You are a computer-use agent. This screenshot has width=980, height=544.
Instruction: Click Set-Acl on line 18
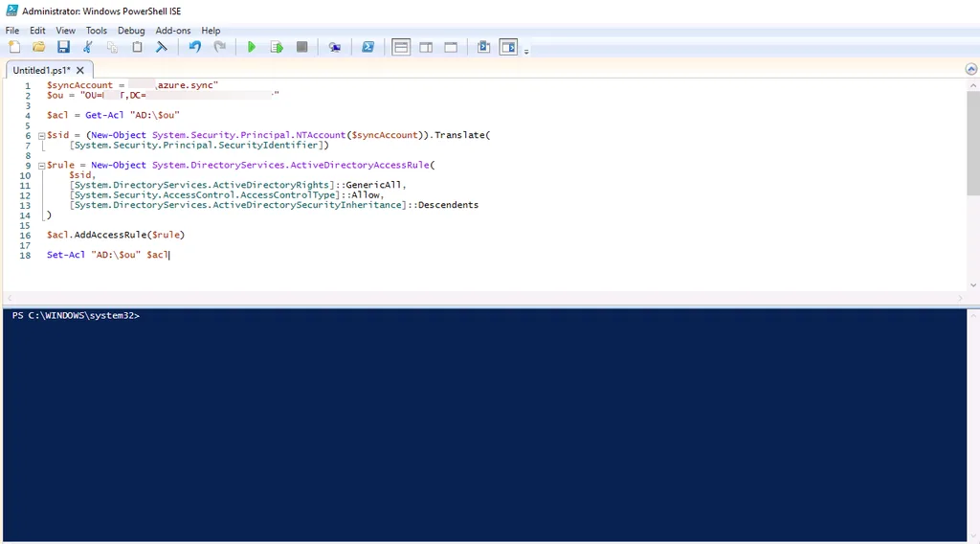pos(66,255)
